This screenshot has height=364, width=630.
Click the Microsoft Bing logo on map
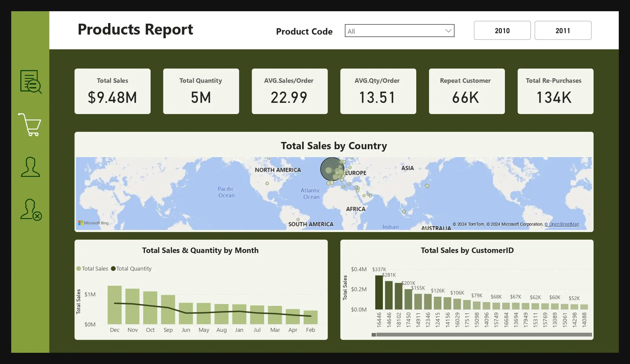(93, 223)
